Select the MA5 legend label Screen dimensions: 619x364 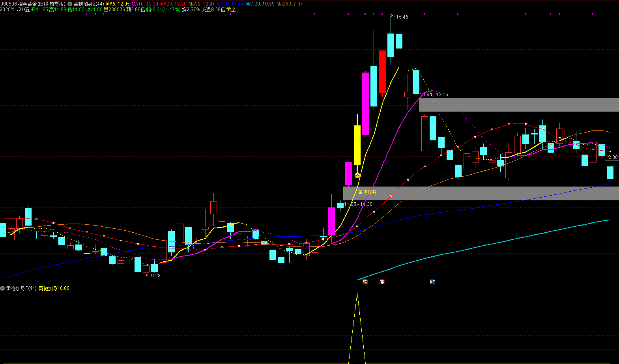point(118,4)
